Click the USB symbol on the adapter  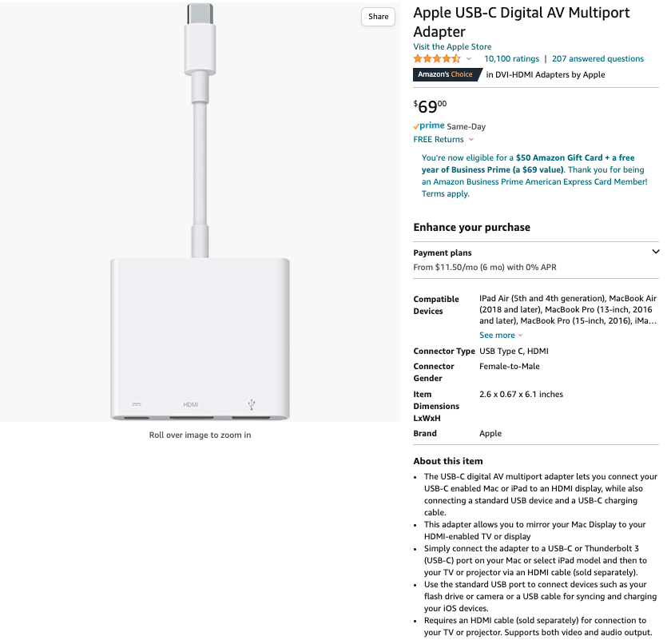pyautogui.click(x=252, y=404)
